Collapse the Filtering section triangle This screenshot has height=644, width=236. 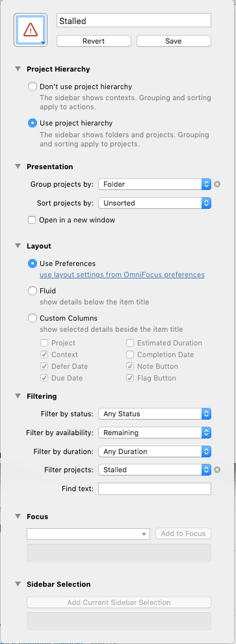point(18,396)
